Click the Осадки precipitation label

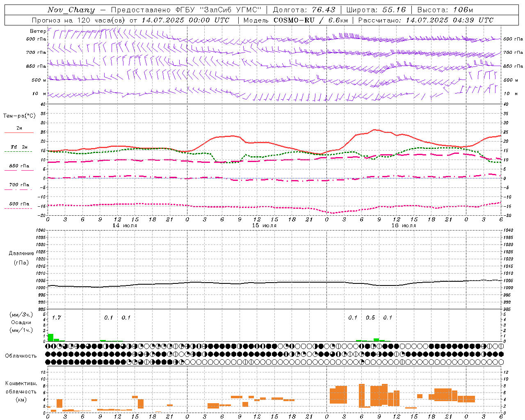(21, 322)
